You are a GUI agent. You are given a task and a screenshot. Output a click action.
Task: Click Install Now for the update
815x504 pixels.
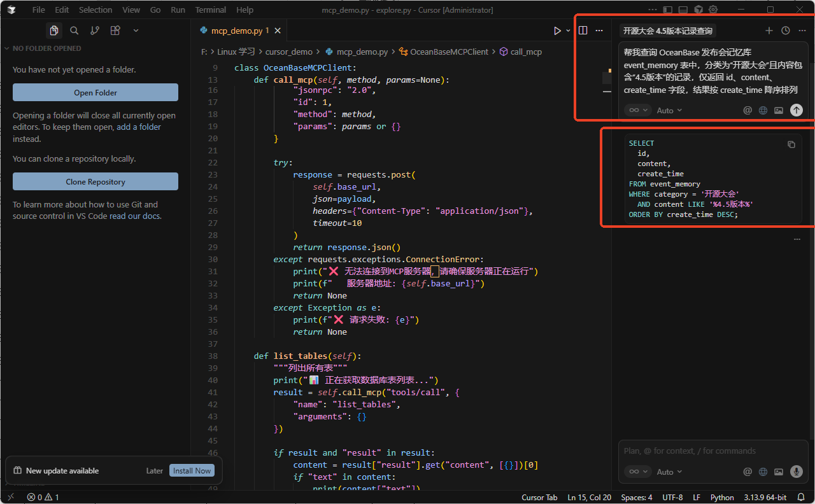coord(192,471)
